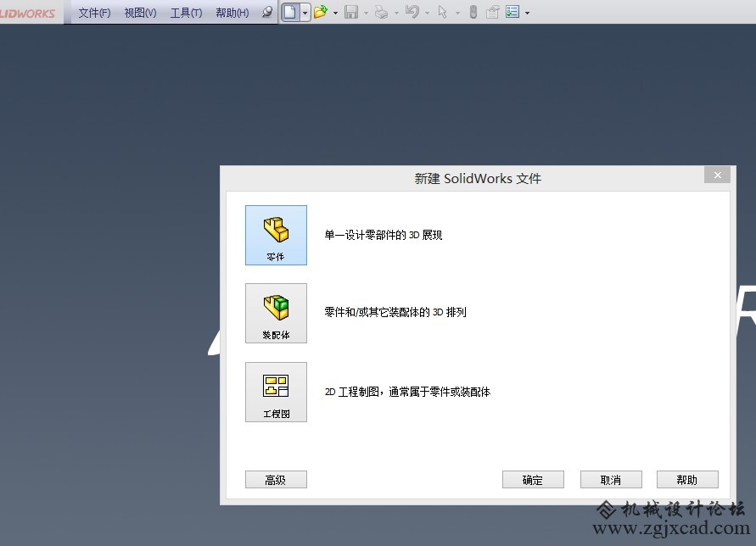This screenshot has width=756, height=546.
Task: Confirm with the 确定 button
Action: (533, 480)
